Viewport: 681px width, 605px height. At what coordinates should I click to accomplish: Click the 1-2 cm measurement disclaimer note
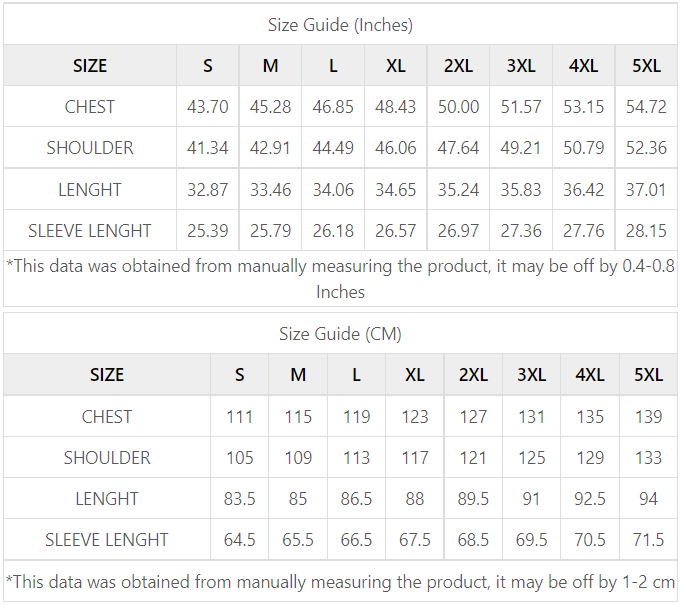coord(340,581)
